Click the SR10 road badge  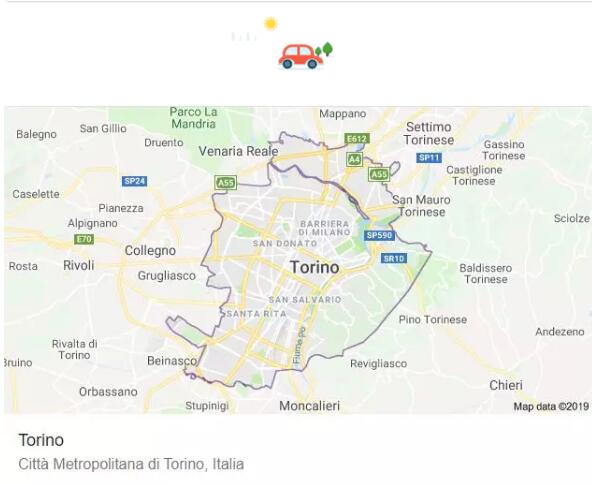393,258
